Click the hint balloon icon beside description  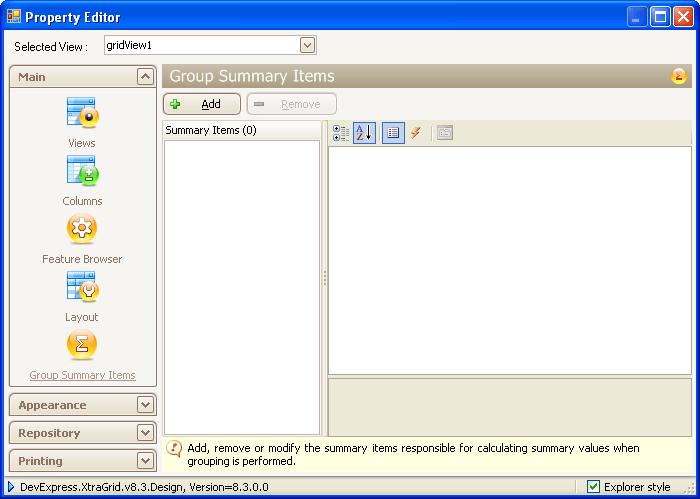pyautogui.click(x=174, y=449)
